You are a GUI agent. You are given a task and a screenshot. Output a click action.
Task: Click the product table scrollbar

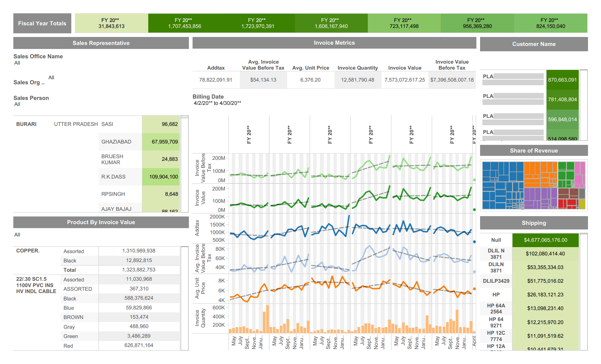pos(185,298)
